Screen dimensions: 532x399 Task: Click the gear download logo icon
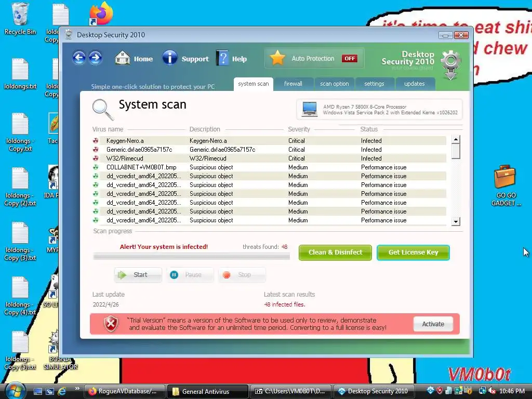(x=450, y=64)
